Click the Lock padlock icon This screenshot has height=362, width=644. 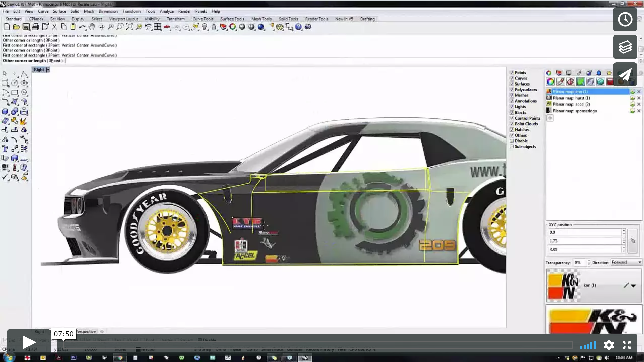click(x=214, y=27)
